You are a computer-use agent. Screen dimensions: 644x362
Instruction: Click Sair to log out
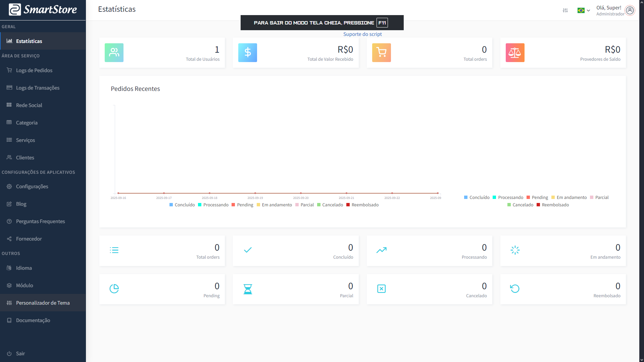[x=20, y=354]
